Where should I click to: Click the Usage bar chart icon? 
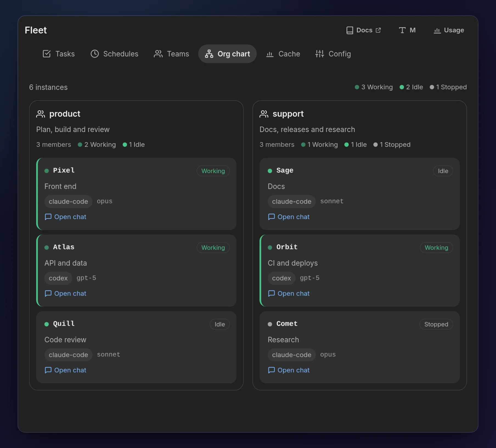coord(437,30)
